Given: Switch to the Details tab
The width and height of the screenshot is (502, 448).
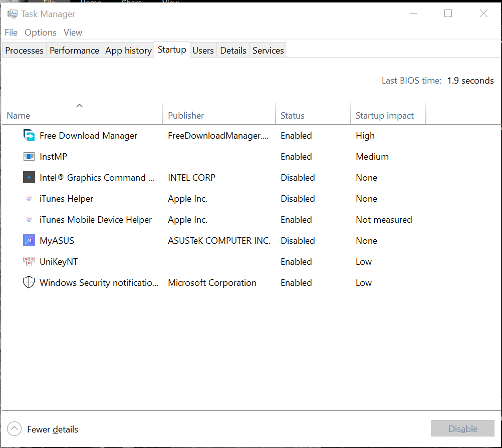Looking at the screenshot, I should [x=233, y=50].
